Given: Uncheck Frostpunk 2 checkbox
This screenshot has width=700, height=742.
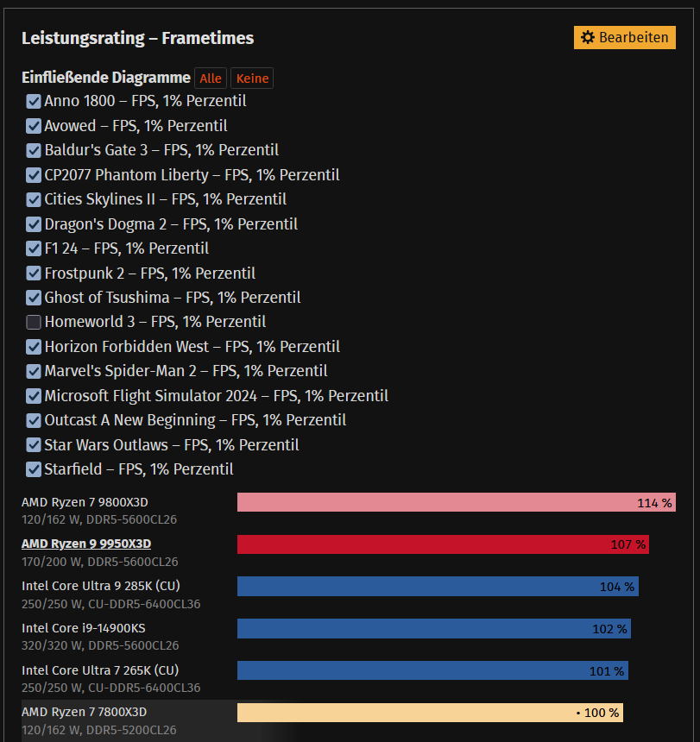Looking at the screenshot, I should point(34,273).
